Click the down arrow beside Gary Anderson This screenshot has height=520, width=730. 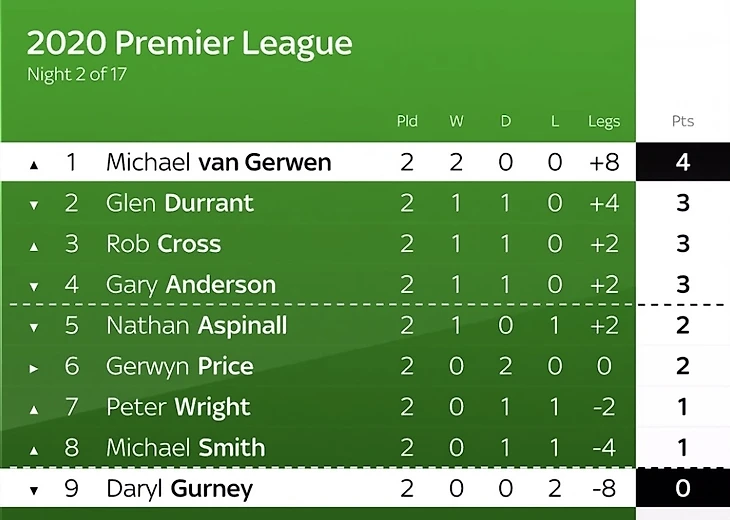click(x=34, y=287)
